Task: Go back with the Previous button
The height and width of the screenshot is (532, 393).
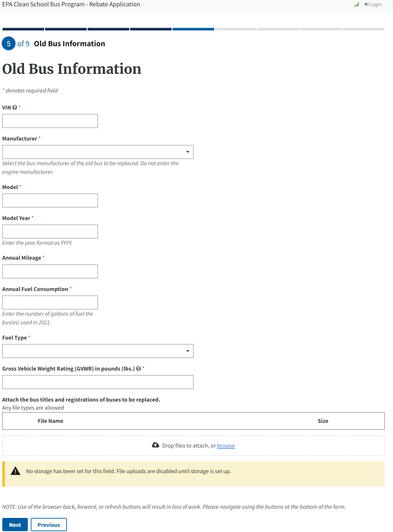Action: (49, 525)
